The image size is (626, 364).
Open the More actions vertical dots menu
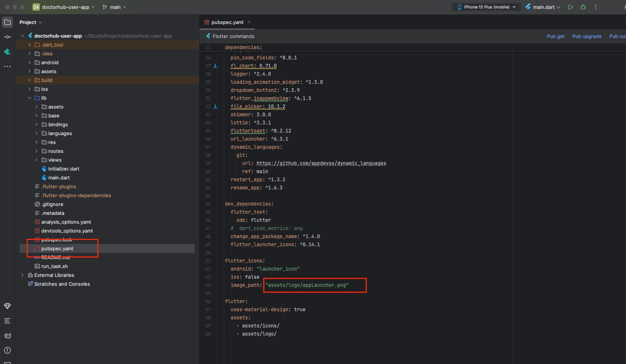pyautogui.click(x=596, y=7)
